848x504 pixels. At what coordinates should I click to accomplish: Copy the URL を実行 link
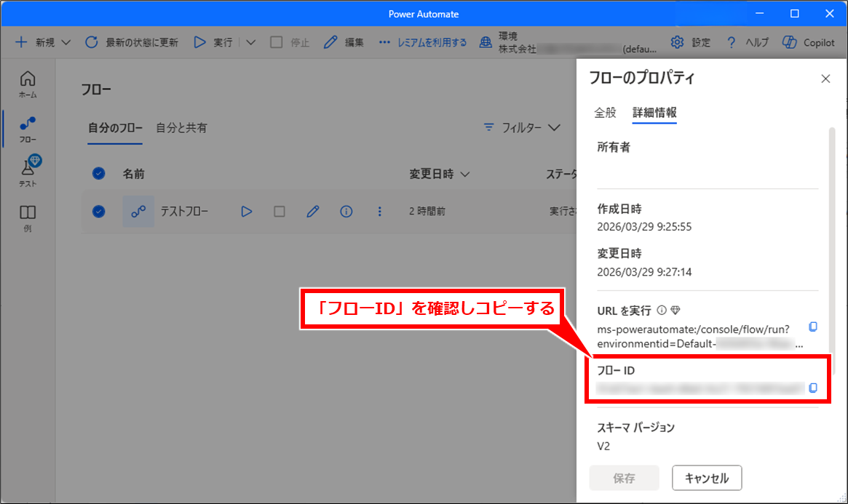(x=813, y=327)
